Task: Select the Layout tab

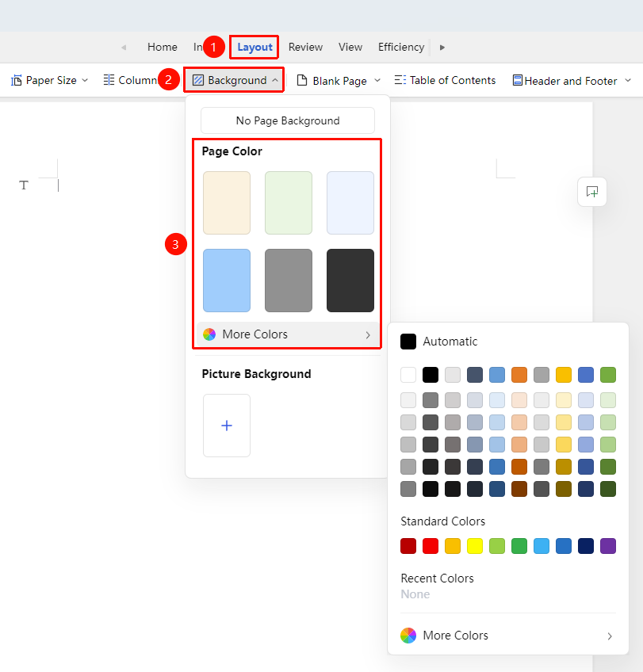Action: pos(255,47)
